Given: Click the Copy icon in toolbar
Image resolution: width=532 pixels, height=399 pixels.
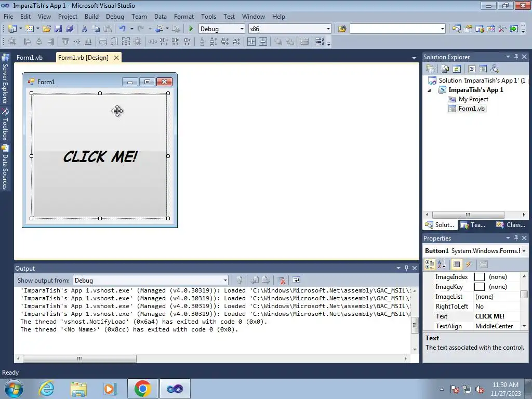Looking at the screenshot, I should pos(96,29).
